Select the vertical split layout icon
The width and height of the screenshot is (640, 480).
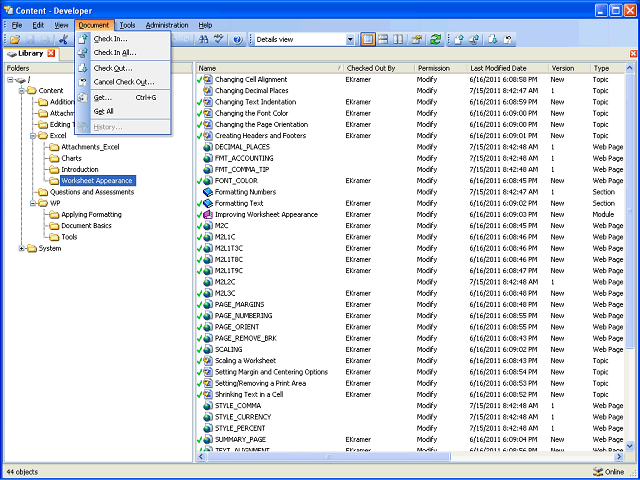click(398, 40)
